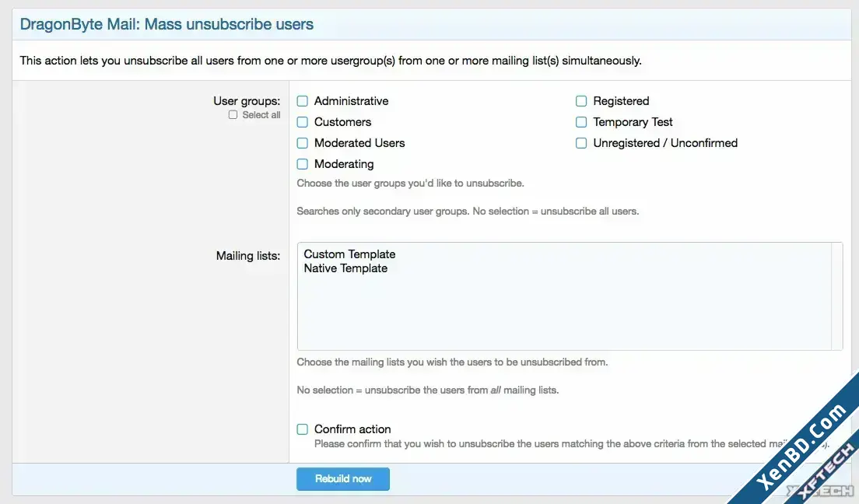The width and height of the screenshot is (859, 504).
Task: Enable the Customers user group checkbox
Action: point(303,122)
